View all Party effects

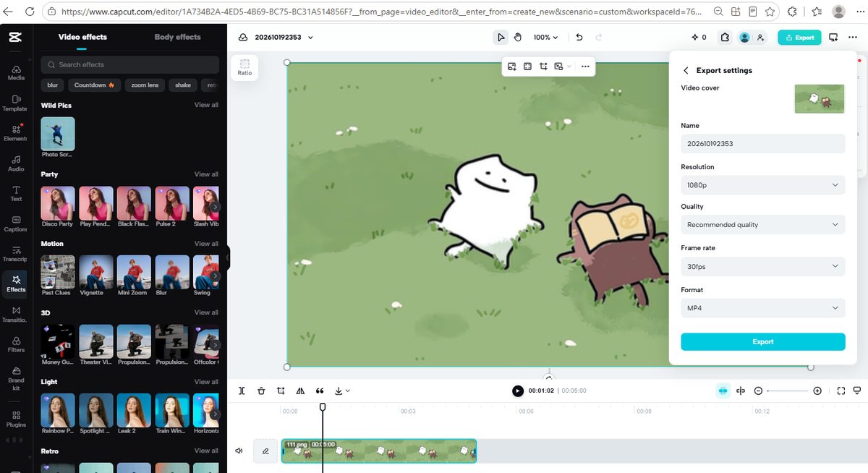206,174
